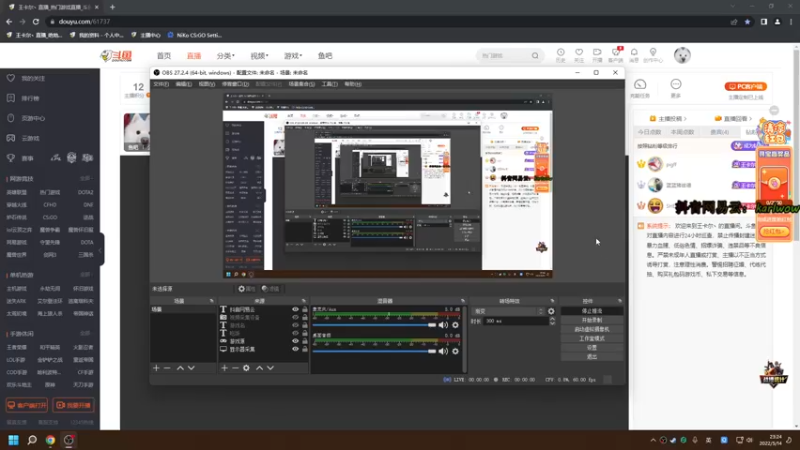Viewport: 800px width, 450px height.
Task: Open the 帮助(H) menu in OBS
Action: click(x=353, y=84)
